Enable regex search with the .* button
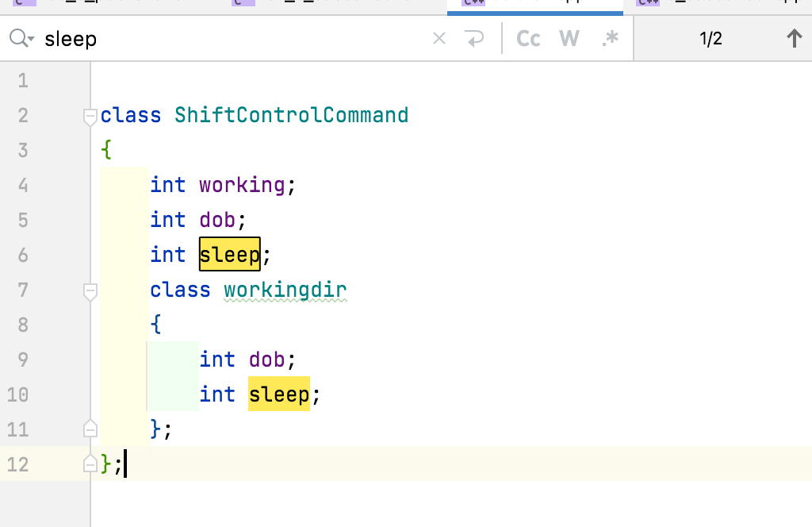The height and width of the screenshot is (527, 812). [x=609, y=37]
